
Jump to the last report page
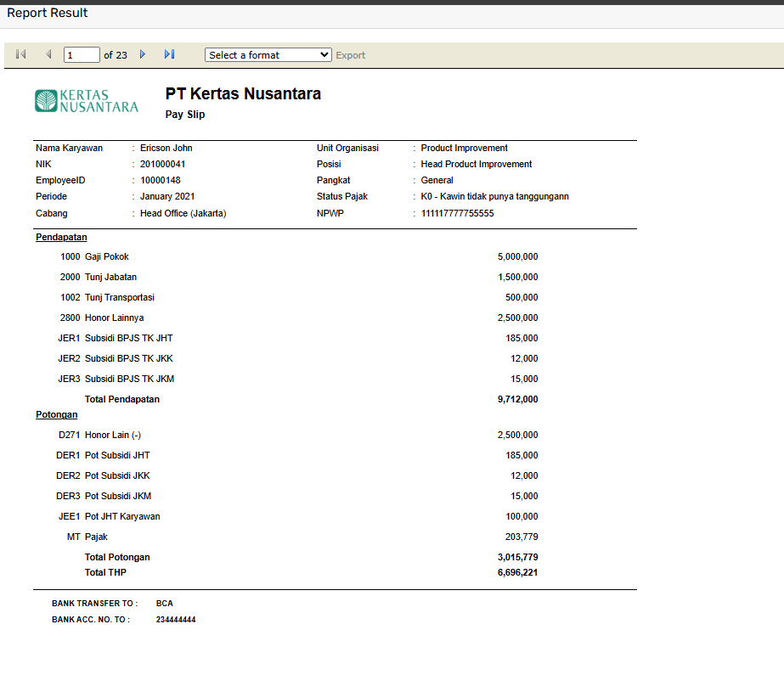coord(169,54)
